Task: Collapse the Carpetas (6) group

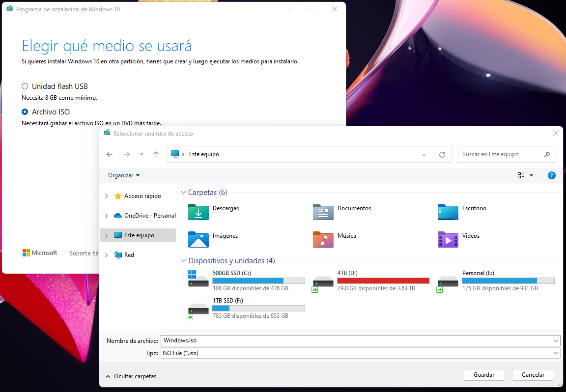Action: pos(183,193)
